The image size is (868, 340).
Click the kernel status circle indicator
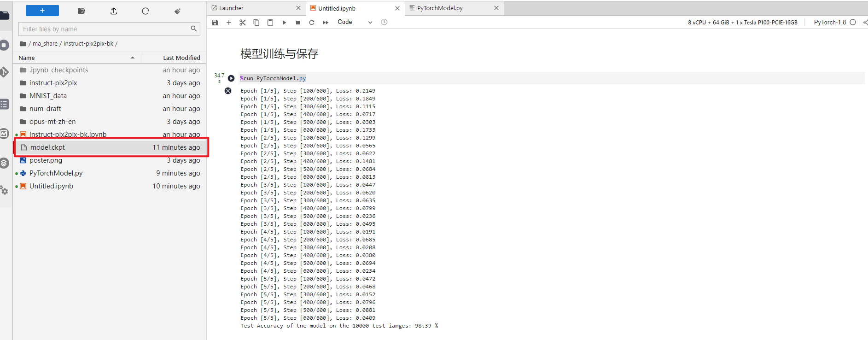tap(853, 22)
